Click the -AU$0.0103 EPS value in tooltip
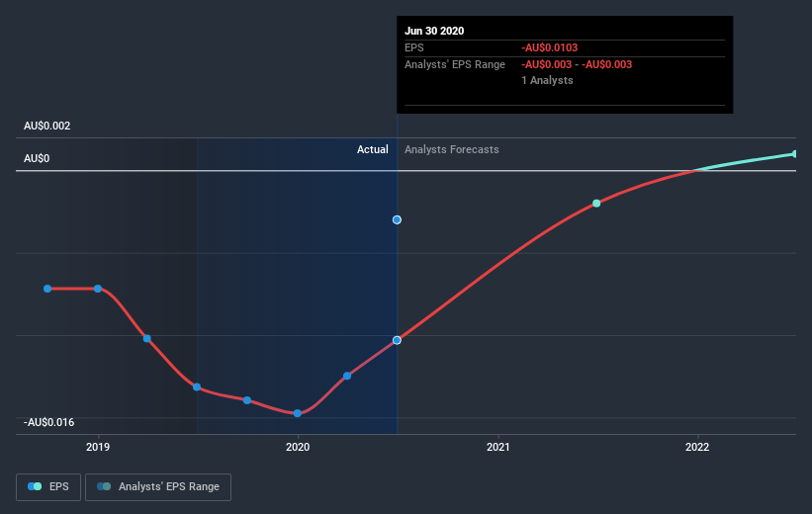This screenshot has height=514, width=812. [x=550, y=47]
